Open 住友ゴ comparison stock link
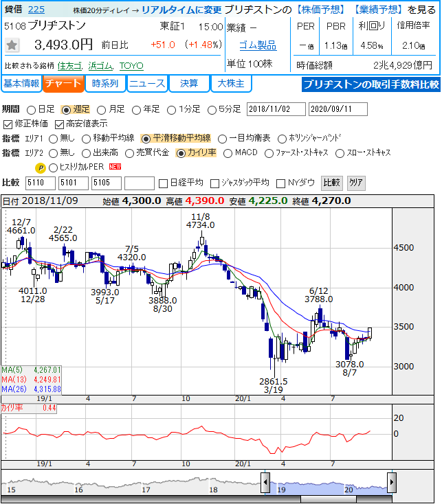442x504 pixels. coord(70,66)
